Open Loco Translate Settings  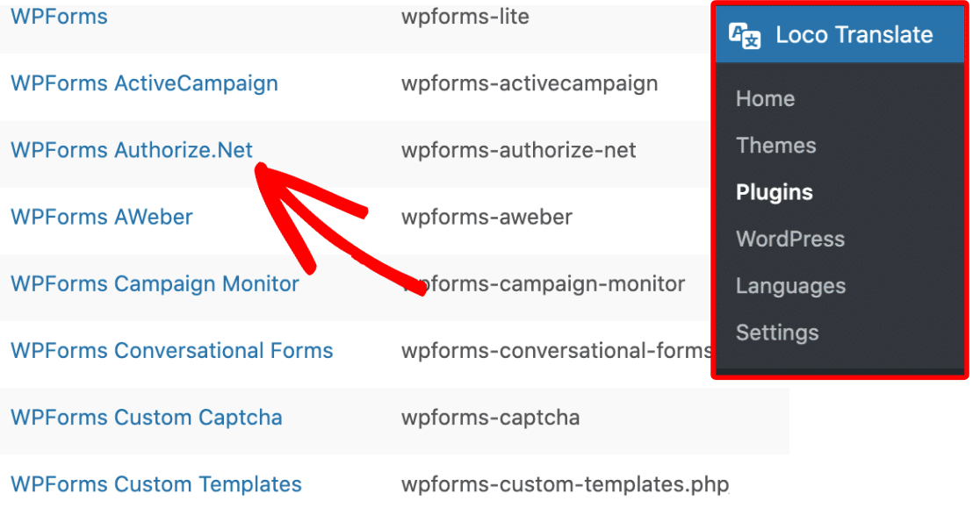pyautogui.click(x=777, y=333)
